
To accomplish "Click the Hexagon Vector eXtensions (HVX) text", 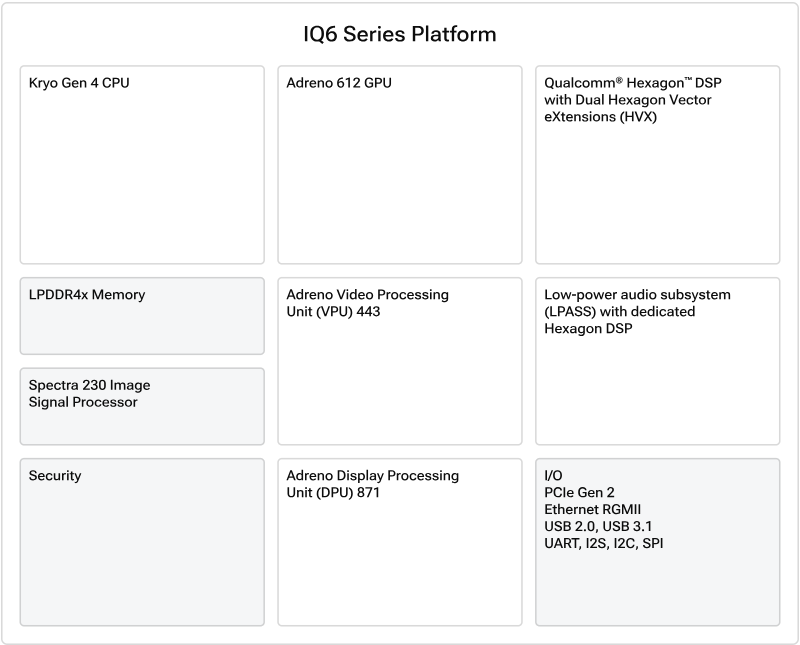I will pyautogui.click(x=628, y=108).
